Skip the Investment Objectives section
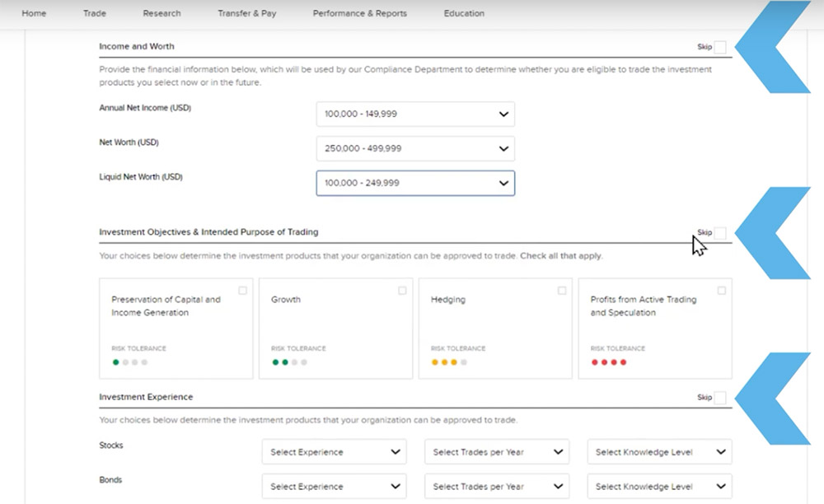This screenshot has width=824, height=504. point(719,233)
